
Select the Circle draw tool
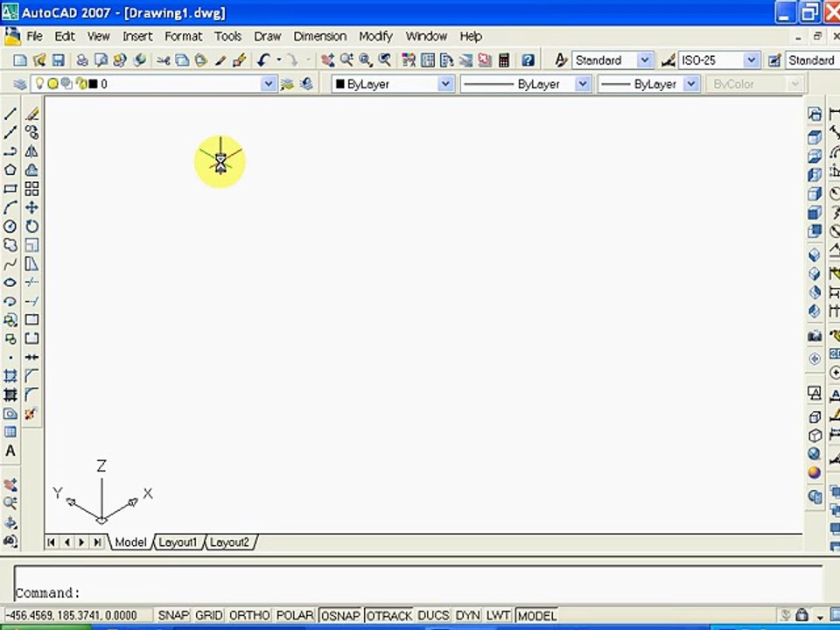(x=10, y=226)
